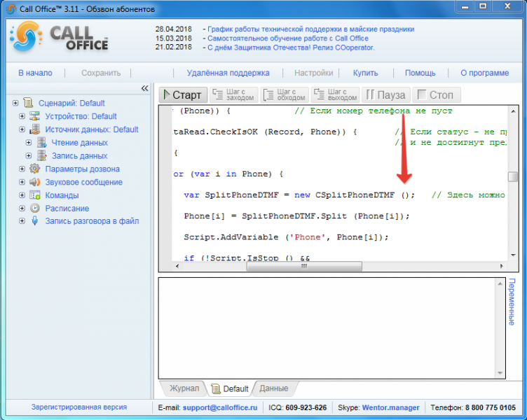Click the Пауза toolbar button

(x=386, y=95)
